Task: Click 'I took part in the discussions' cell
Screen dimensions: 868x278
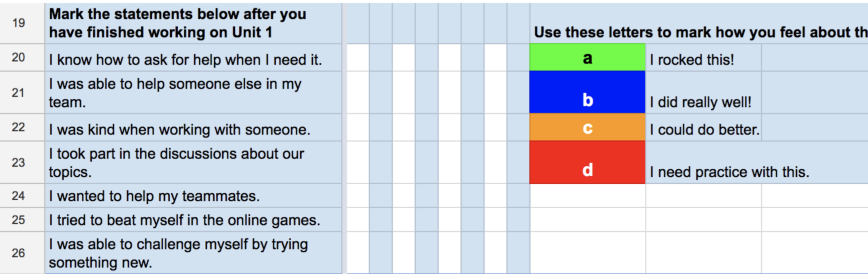Action: pos(193,162)
